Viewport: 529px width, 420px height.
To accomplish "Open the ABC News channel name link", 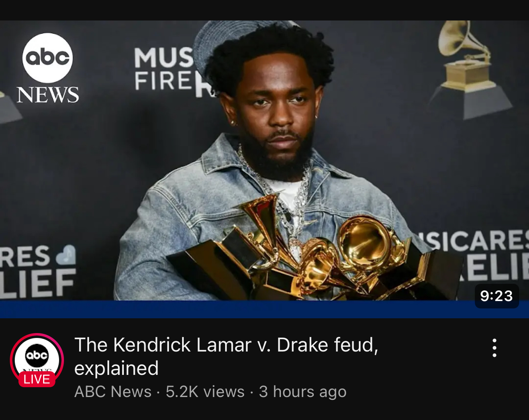I will [113, 392].
